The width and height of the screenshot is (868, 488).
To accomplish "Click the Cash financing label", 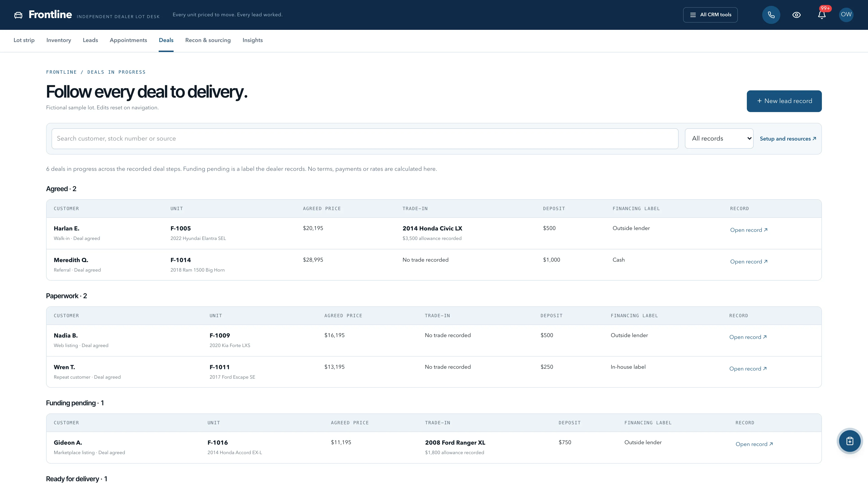I will (619, 260).
